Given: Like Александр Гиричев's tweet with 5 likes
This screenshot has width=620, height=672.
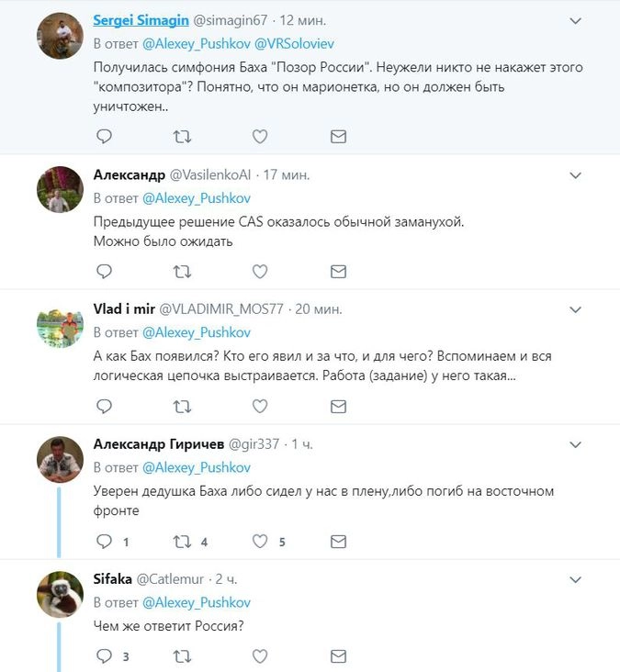Looking at the screenshot, I should pos(260,541).
